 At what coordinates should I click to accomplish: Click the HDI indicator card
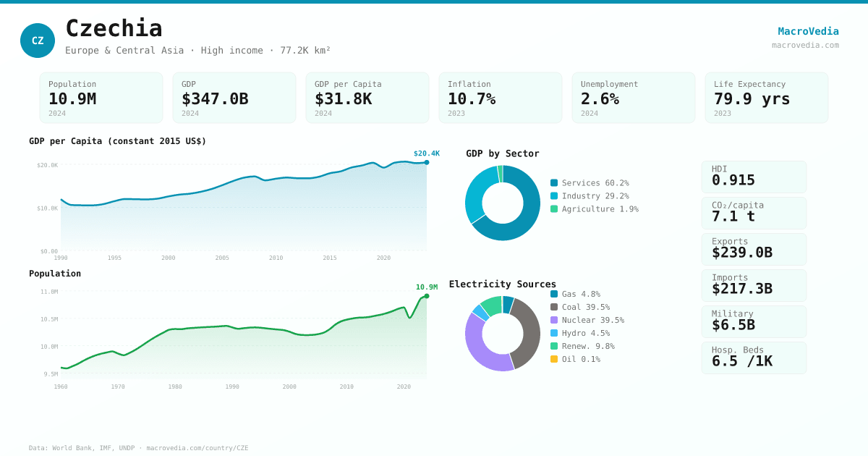coord(754,177)
